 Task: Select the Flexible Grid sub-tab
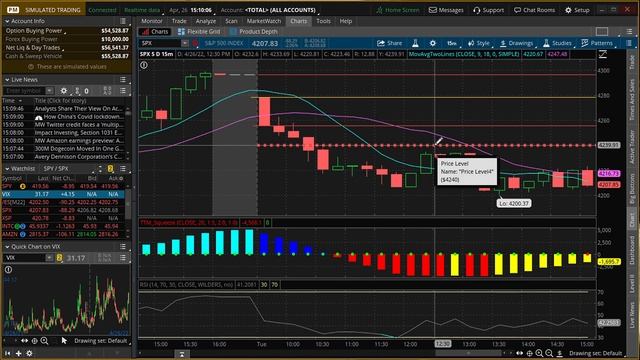[199, 31]
